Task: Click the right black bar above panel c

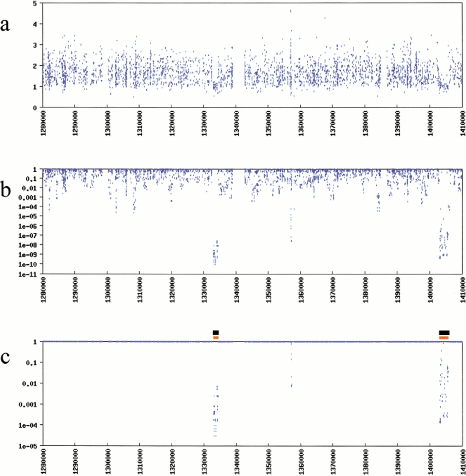Action: click(444, 332)
